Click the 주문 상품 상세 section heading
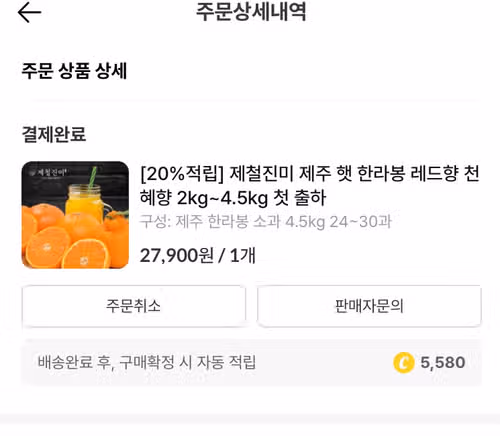The width and height of the screenshot is (500, 436). (x=74, y=71)
